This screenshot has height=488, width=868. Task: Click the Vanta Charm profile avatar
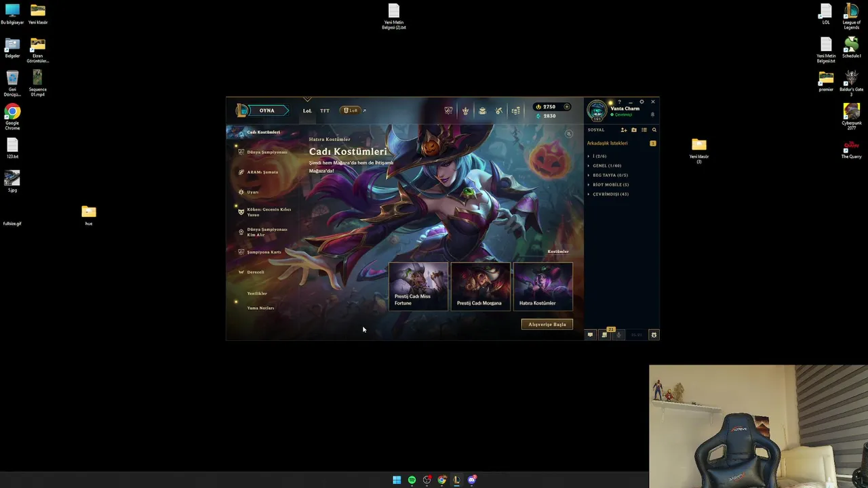(x=597, y=110)
